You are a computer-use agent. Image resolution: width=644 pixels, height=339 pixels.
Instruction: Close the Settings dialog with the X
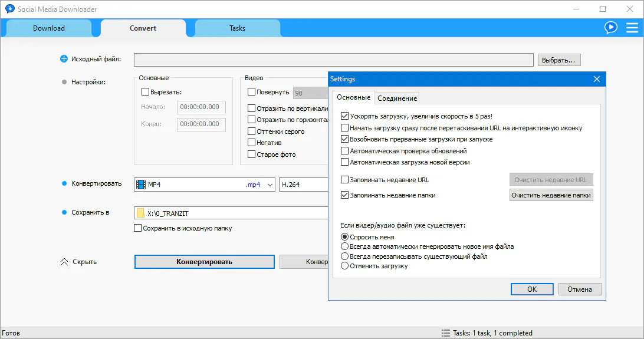pyautogui.click(x=596, y=79)
